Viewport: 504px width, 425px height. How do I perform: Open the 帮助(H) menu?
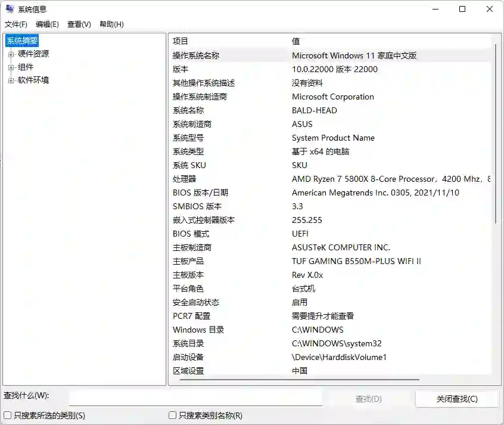pos(111,24)
